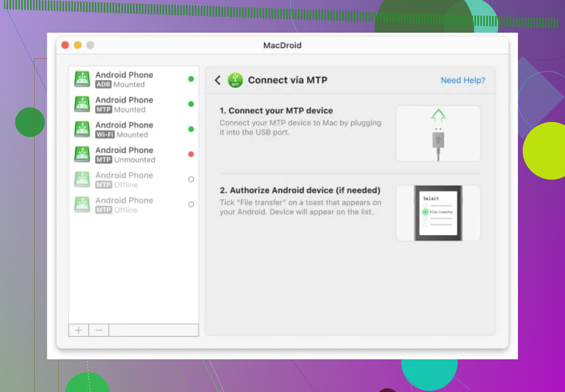The image size is (565, 392).
Task: Click the MacDroid window title
Action: click(282, 45)
